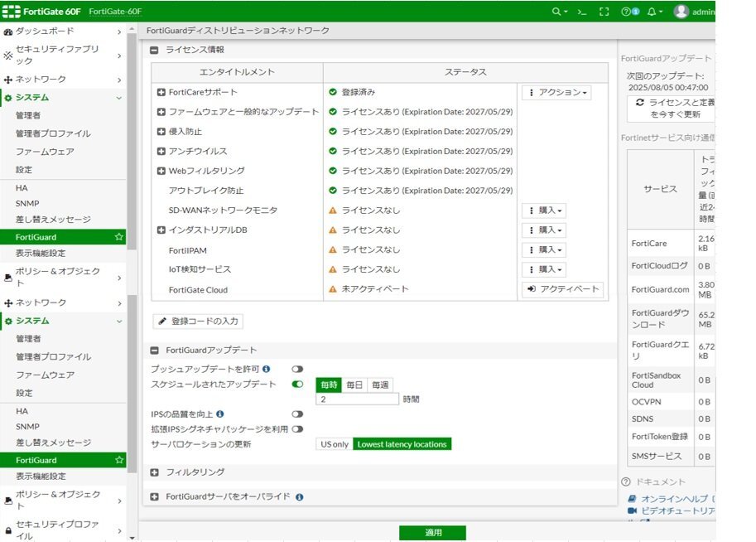
Task: Open the CLI console icon
Action: 582,12
